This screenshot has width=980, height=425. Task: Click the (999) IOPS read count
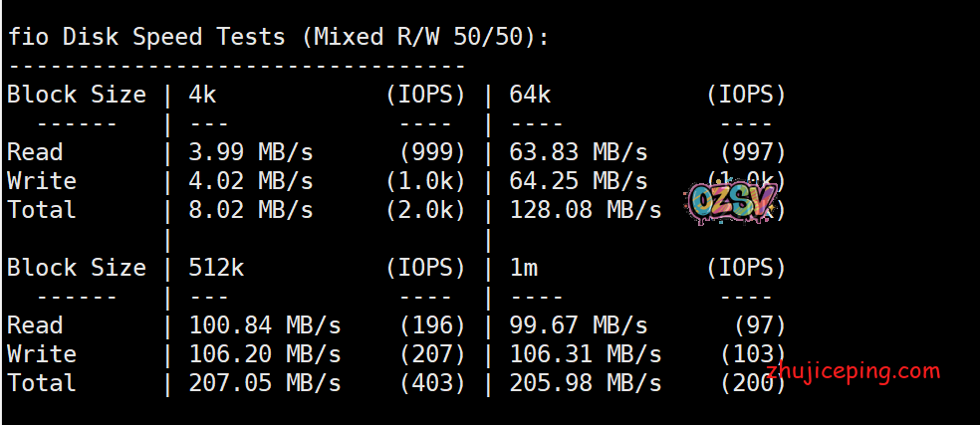[431, 152]
